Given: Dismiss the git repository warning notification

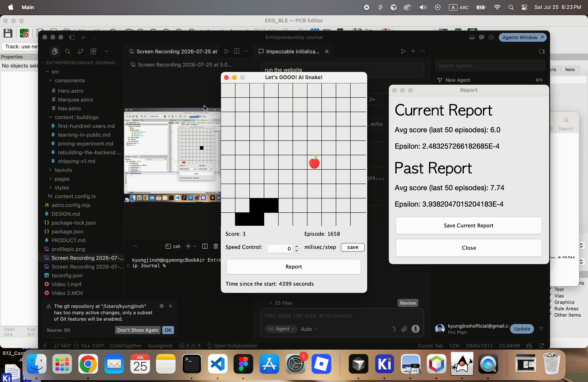Looking at the screenshot, I should tap(170, 306).
